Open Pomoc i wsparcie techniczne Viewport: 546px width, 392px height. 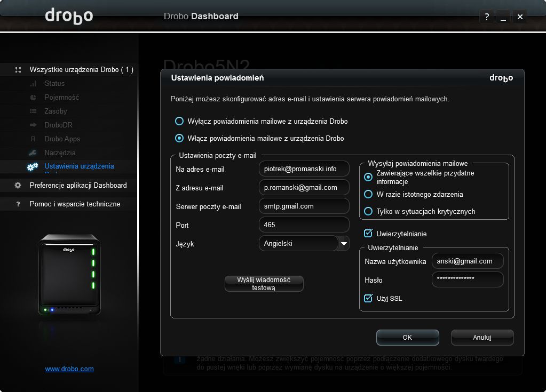75,204
